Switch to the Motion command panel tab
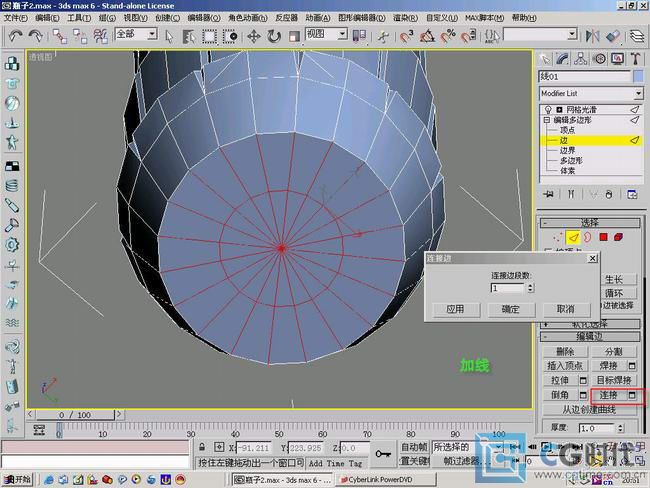 (599, 59)
